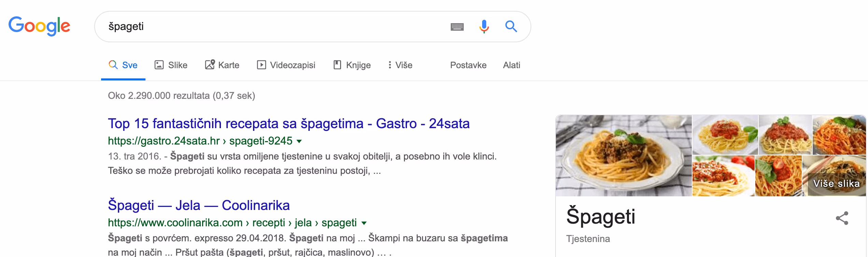Click the Google logo
Screen dimensions: 868x257
point(39,26)
